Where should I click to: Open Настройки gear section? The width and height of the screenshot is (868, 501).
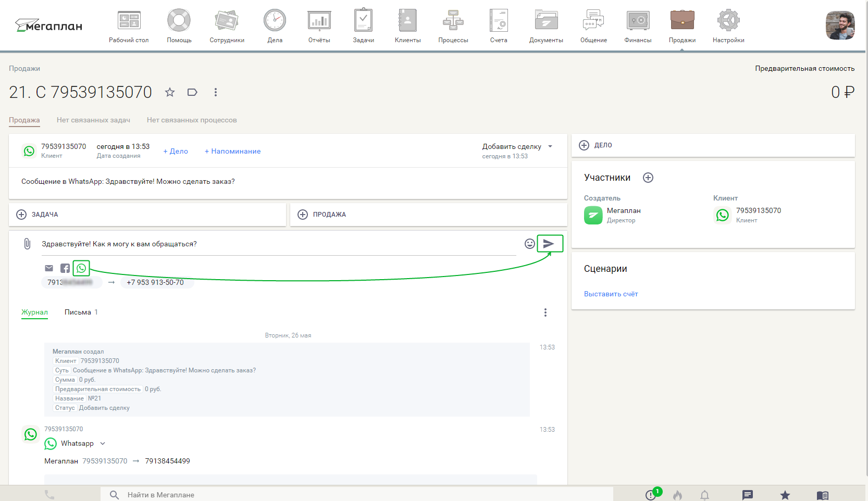728,27
